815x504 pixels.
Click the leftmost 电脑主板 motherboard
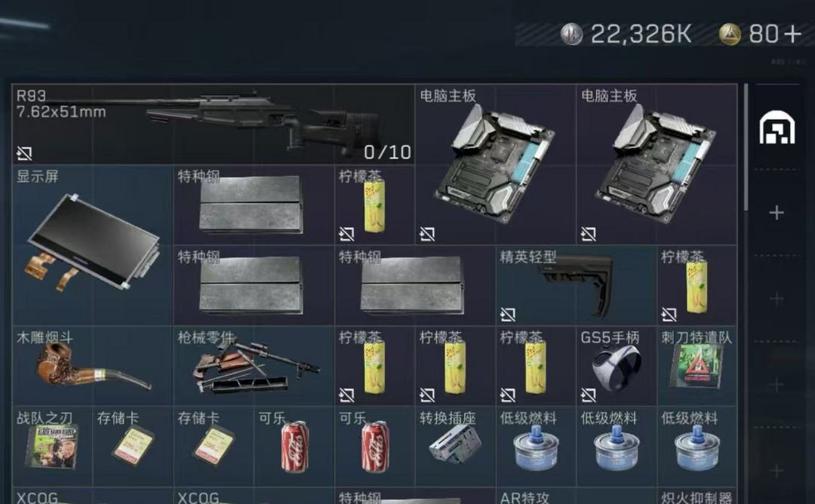coord(495,164)
